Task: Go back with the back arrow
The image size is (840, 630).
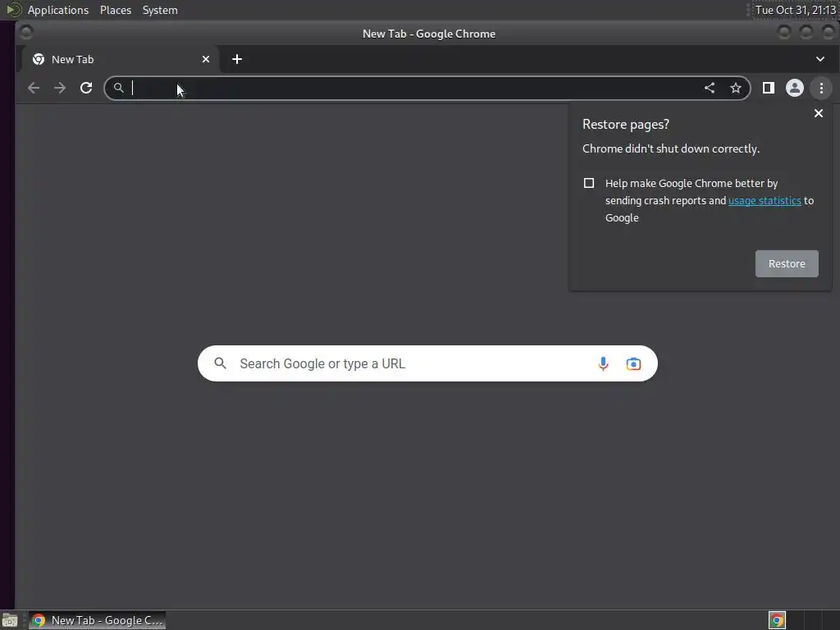Action: (33, 88)
